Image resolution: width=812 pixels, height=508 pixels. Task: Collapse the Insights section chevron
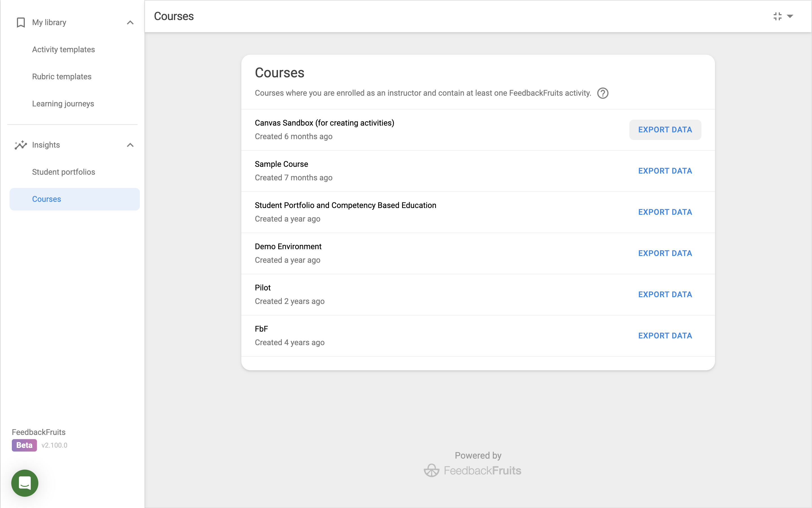130,145
